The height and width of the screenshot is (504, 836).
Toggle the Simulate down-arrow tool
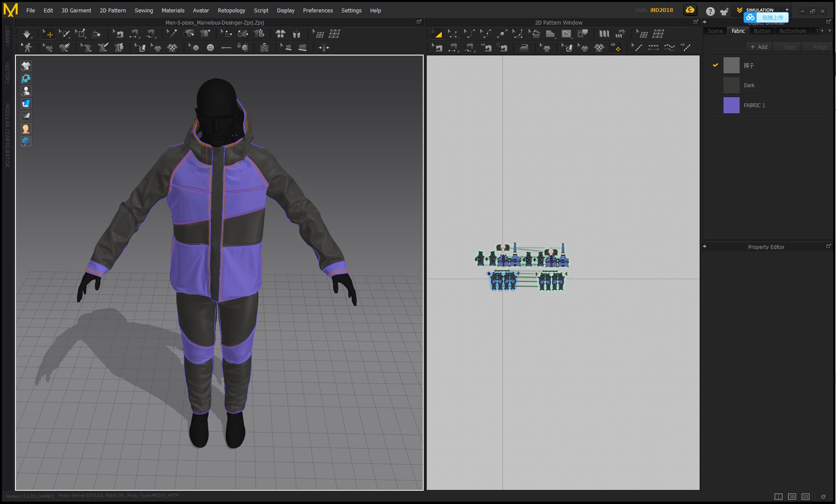point(27,34)
